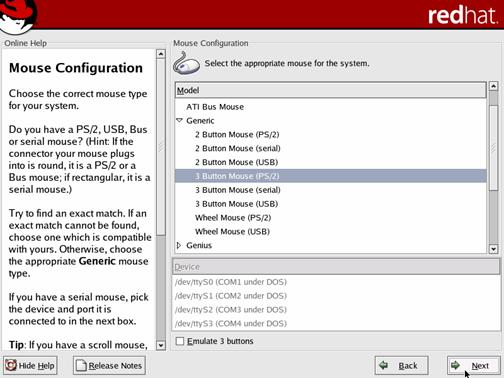Click the model list scrollbar thumb
This screenshot has width=504, height=378.
pyautogui.click(x=493, y=148)
